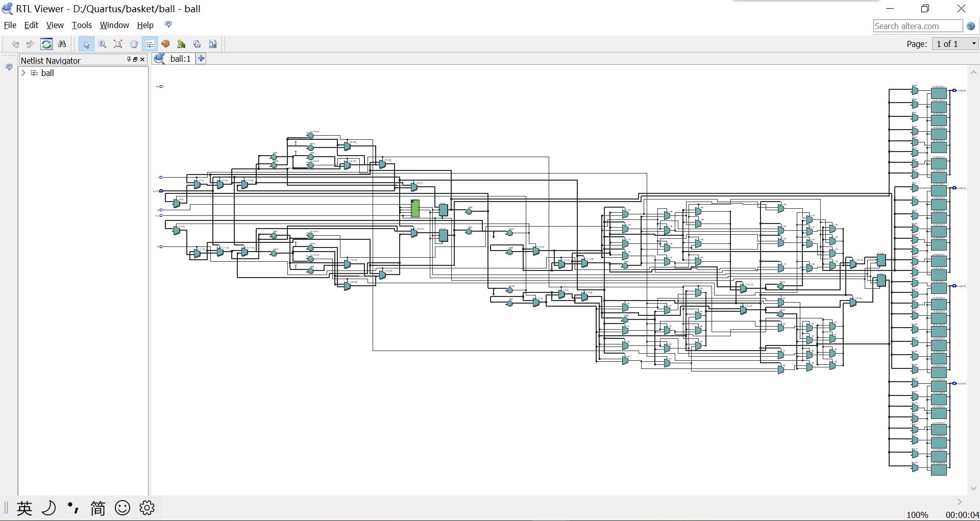Float the Netlist Navigator panel

point(135,60)
